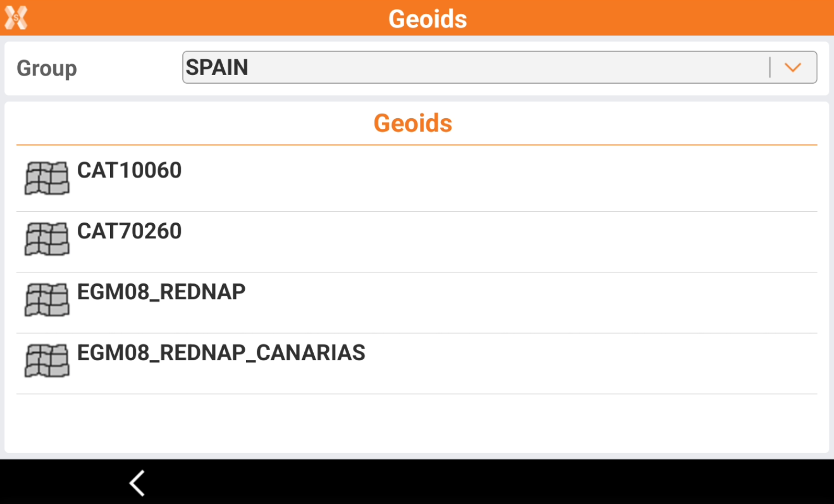Pick the EGM08_REDNAP geoid name

161,292
